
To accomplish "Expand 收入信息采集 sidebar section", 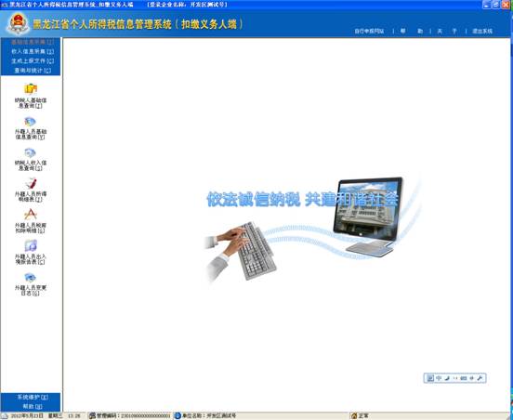I will [32, 51].
